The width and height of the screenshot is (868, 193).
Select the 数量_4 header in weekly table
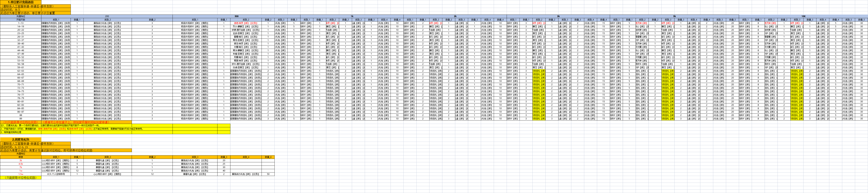[x=268, y=157]
